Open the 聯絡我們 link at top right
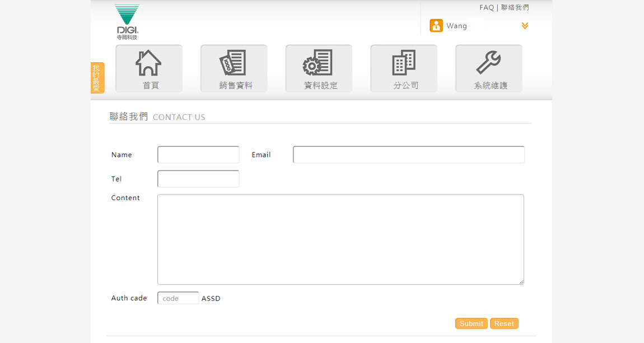The height and width of the screenshot is (343, 644). pyautogui.click(x=515, y=7)
